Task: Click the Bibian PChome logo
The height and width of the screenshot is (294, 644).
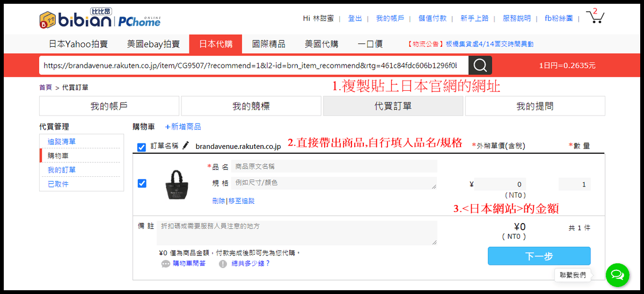Action: pyautogui.click(x=100, y=19)
